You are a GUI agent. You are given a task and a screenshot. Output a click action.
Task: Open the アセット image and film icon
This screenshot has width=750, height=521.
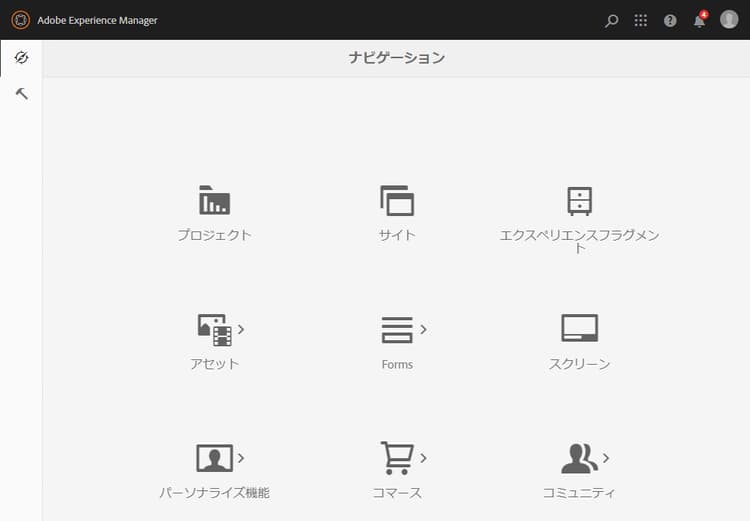coord(215,330)
